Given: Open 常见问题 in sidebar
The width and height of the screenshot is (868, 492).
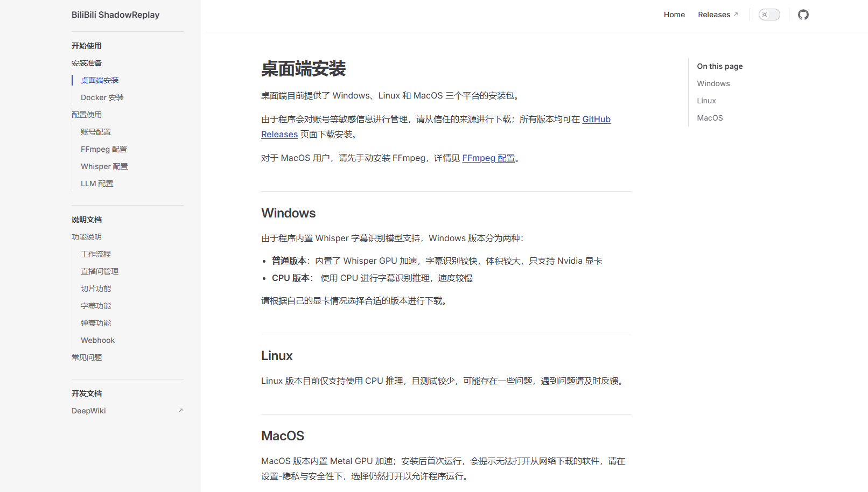Looking at the screenshot, I should (x=87, y=357).
